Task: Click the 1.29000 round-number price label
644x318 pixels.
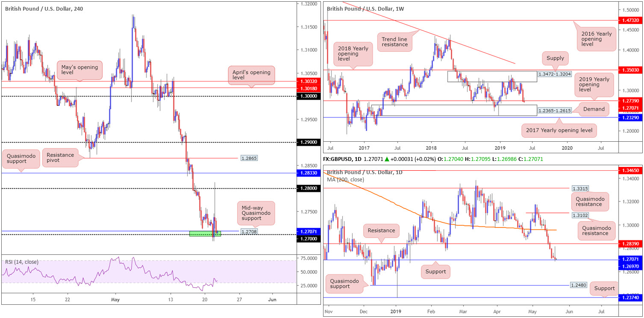Action: (x=308, y=143)
